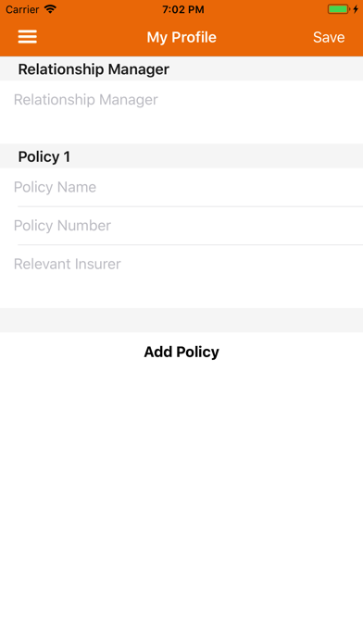Tap divider line under Policy Number

(x=190, y=245)
